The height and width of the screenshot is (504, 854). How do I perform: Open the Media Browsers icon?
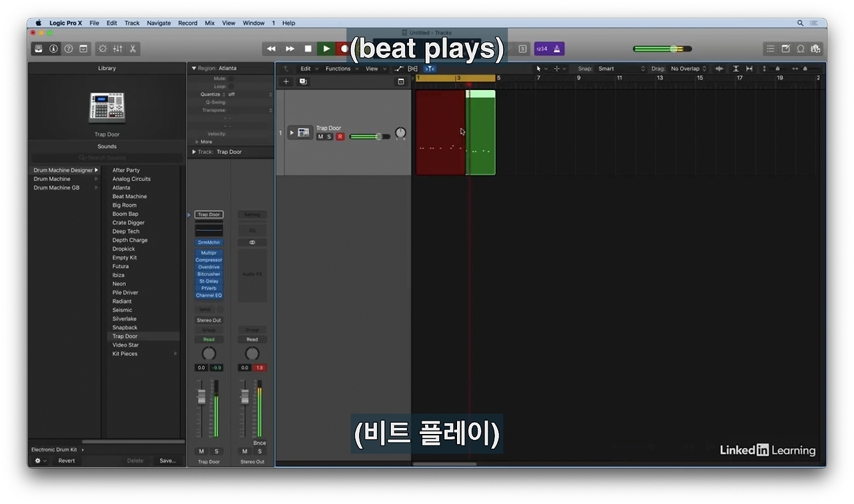point(815,49)
